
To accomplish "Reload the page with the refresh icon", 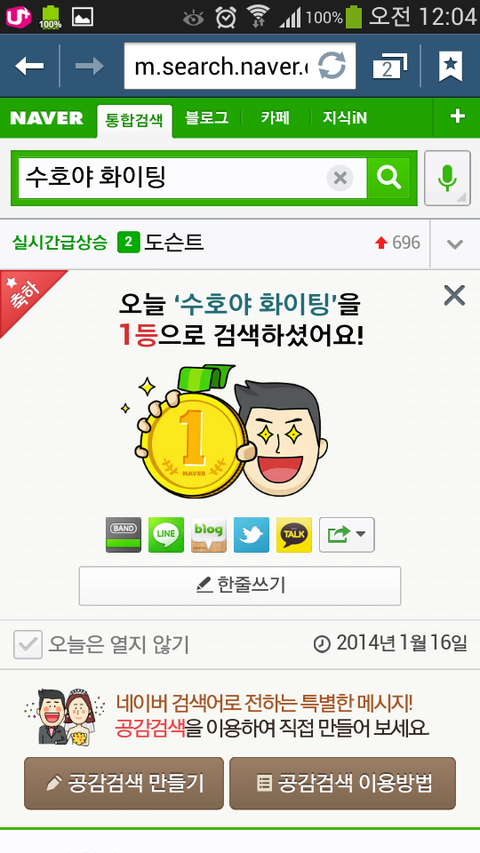I will tap(331, 66).
